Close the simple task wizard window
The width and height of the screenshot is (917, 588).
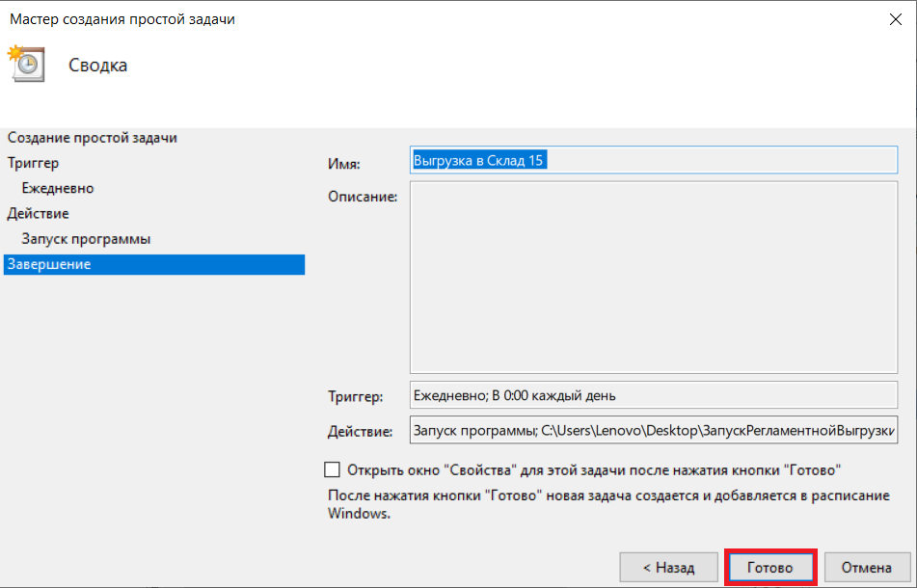pos(896,19)
